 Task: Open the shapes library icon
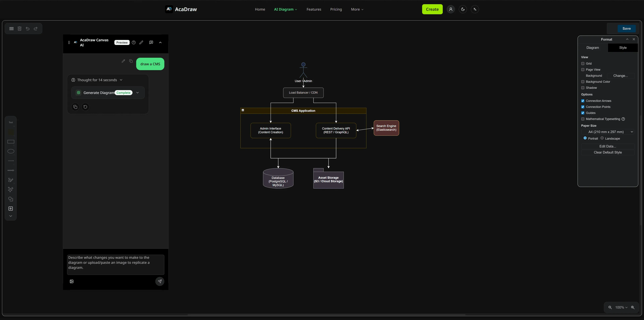click(11, 199)
